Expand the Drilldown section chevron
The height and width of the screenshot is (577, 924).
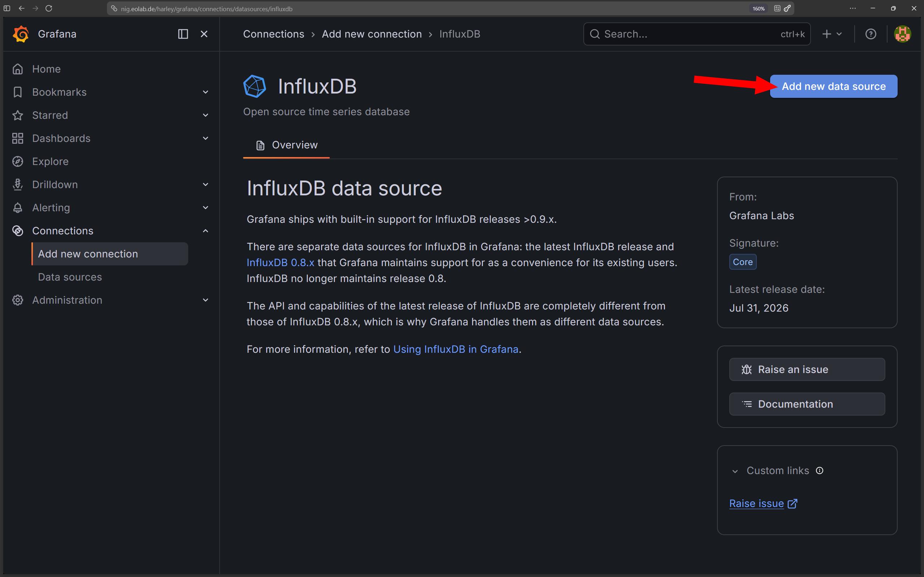pos(205,185)
